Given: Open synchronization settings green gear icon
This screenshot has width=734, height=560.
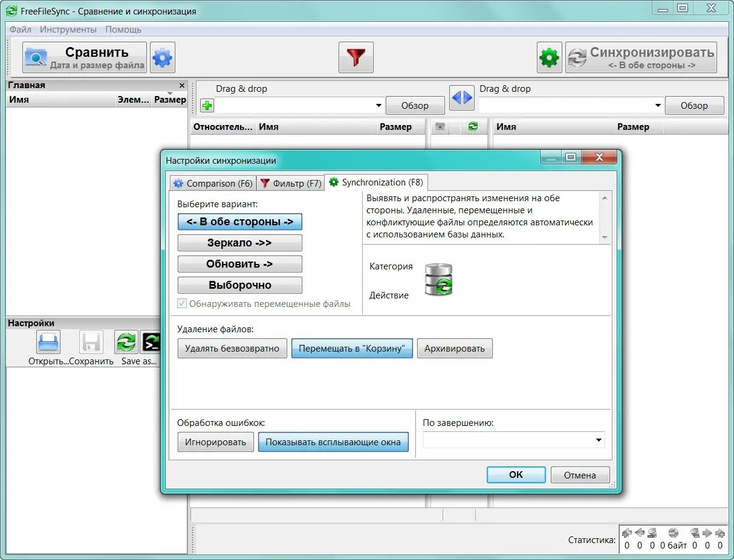Looking at the screenshot, I should [x=549, y=57].
